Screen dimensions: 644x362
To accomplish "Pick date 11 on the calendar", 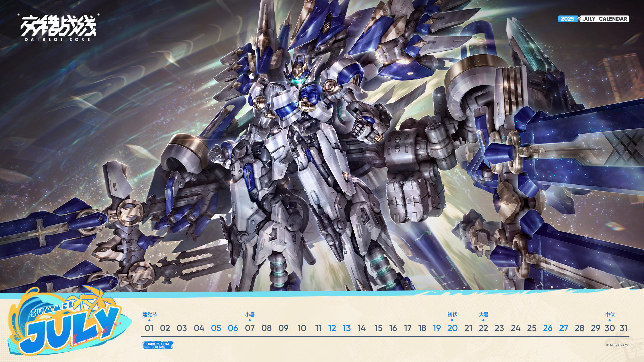I will (x=318, y=328).
